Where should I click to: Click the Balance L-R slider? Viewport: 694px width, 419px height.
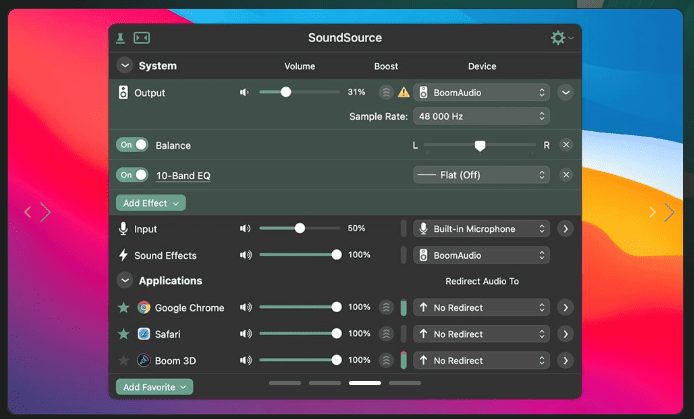pyautogui.click(x=480, y=145)
